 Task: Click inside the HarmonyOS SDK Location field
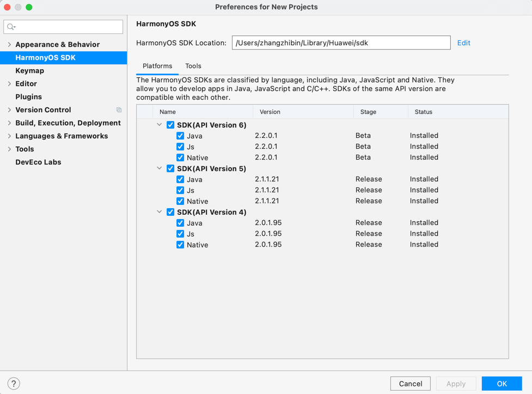[341, 43]
